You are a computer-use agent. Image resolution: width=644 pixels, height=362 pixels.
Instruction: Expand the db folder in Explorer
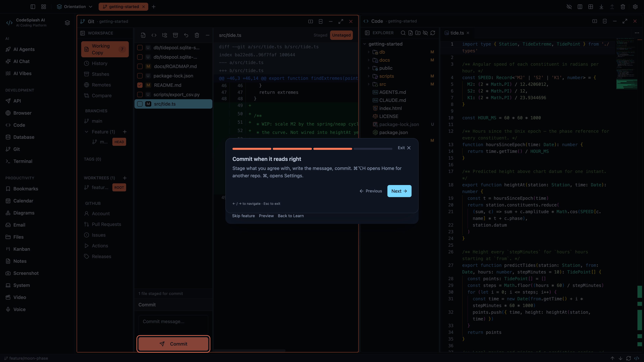pyautogui.click(x=368, y=52)
